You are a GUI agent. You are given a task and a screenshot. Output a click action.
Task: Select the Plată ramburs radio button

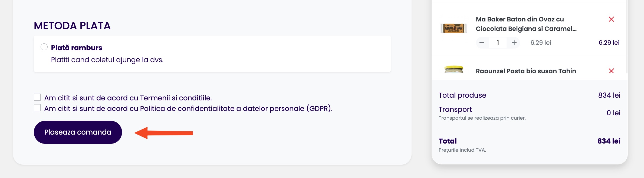tap(44, 47)
